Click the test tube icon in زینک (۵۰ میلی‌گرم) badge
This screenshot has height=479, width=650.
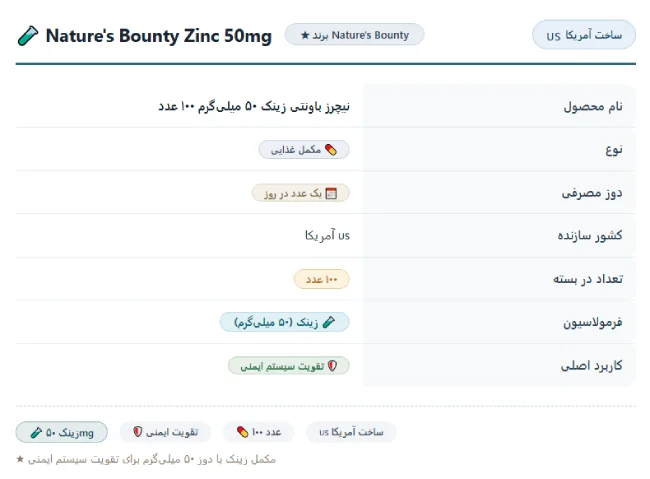[329, 322]
